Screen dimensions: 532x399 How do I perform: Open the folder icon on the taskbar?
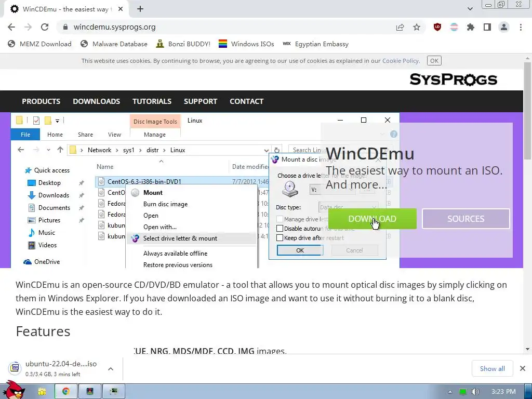point(42,392)
